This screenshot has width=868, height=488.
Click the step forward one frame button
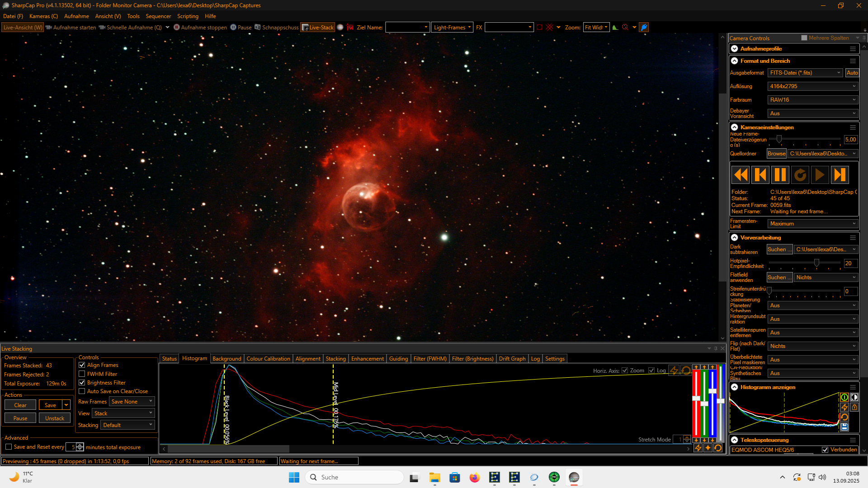click(x=840, y=175)
